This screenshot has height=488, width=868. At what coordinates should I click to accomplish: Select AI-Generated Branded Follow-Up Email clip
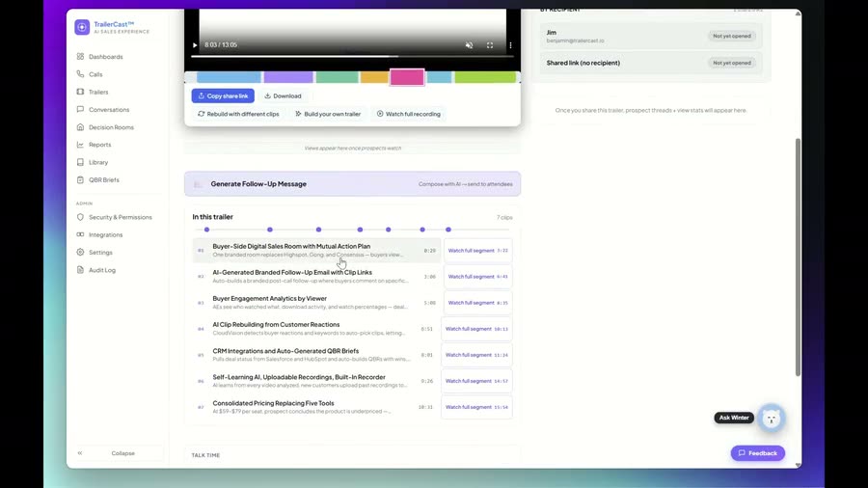pos(316,276)
